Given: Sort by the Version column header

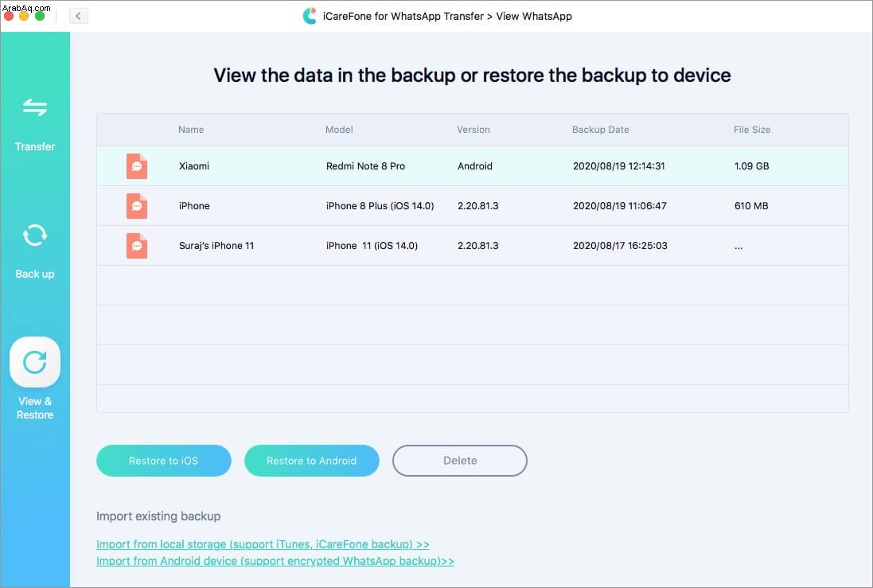Looking at the screenshot, I should click(x=474, y=130).
